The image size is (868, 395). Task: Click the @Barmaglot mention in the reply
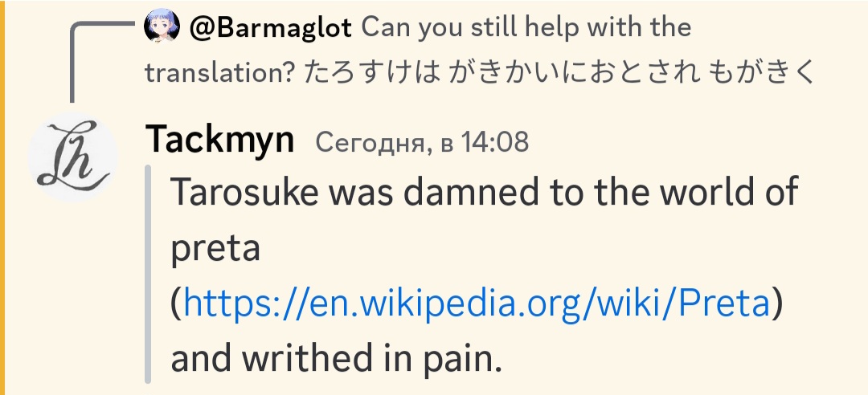tap(271, 28)
